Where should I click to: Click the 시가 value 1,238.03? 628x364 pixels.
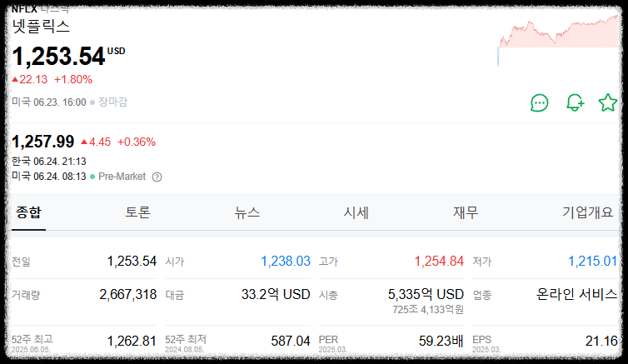286,261
